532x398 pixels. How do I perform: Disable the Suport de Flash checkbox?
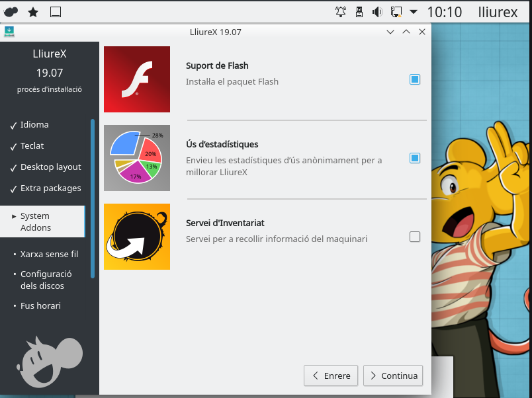(x=415, y=79)
